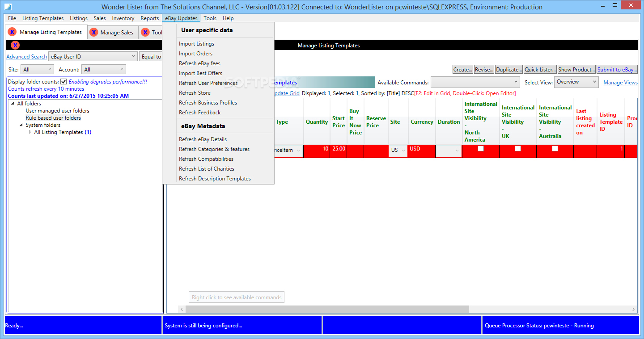Tick the UK site visibility checkbox
This screenshot has width=644, height=339.
517,149
